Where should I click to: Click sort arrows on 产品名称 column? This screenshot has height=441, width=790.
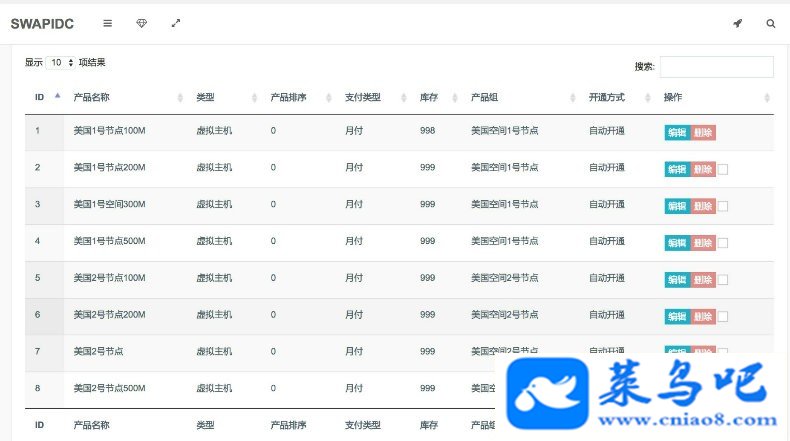180,98
